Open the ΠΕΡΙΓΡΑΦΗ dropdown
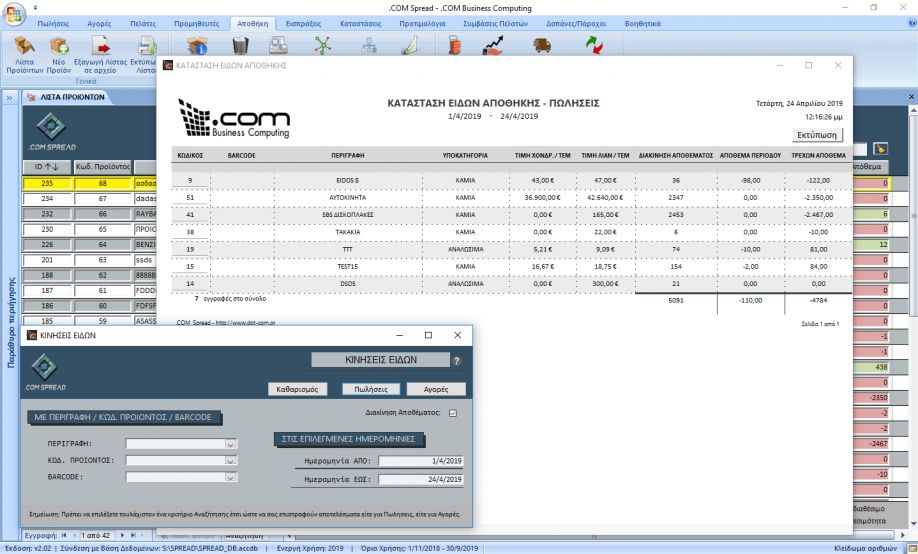The width and height of the screenshot is (918, 554). [x=231, y=444]
